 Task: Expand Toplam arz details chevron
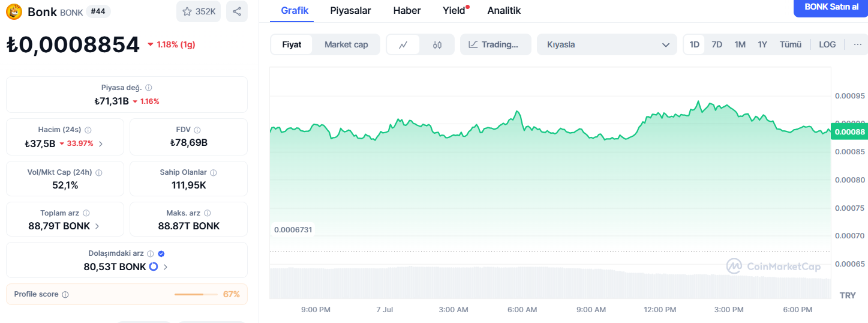pos(97,226)
